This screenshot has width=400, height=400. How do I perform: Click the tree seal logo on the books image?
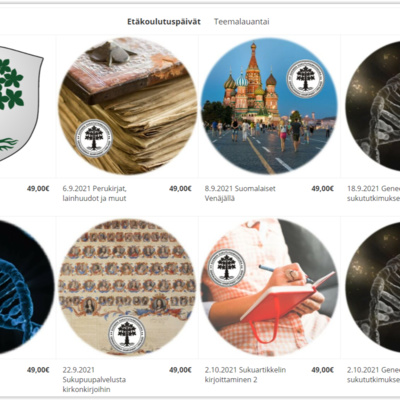pyautogui.click(x=94, y=138)
